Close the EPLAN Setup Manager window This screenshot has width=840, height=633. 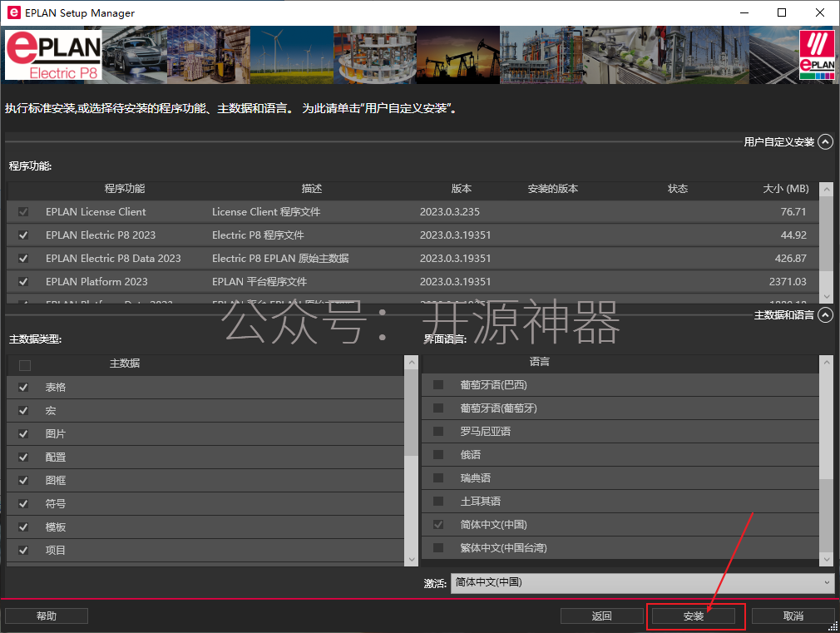coord(820,12)
